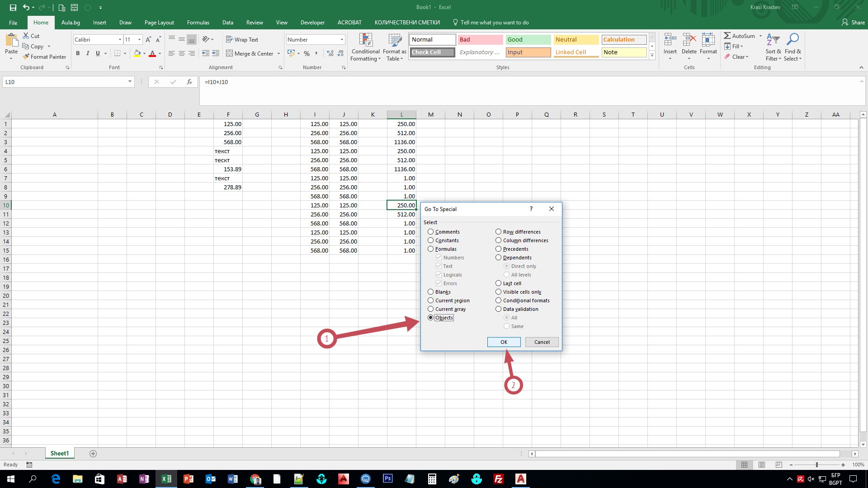Click the Format Painter brush icon
Image resolution: width=868 pixels, height=488 pixels.
pos(26,56)
